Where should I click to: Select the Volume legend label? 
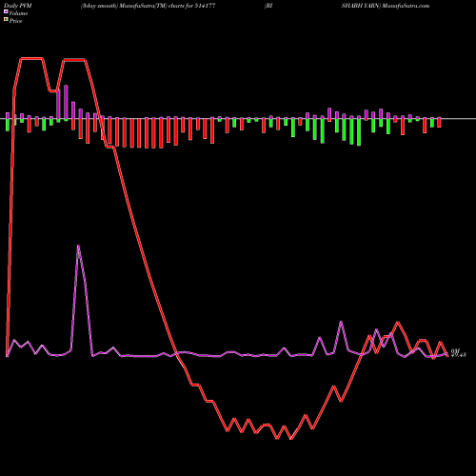pyautogui.click(x=18, y=13)
